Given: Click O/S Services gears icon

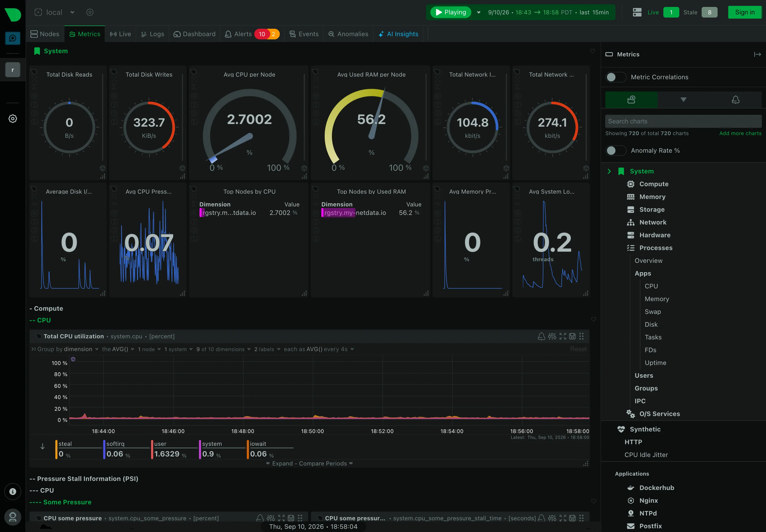Looking at the screenshot, I should click(630, 414).
